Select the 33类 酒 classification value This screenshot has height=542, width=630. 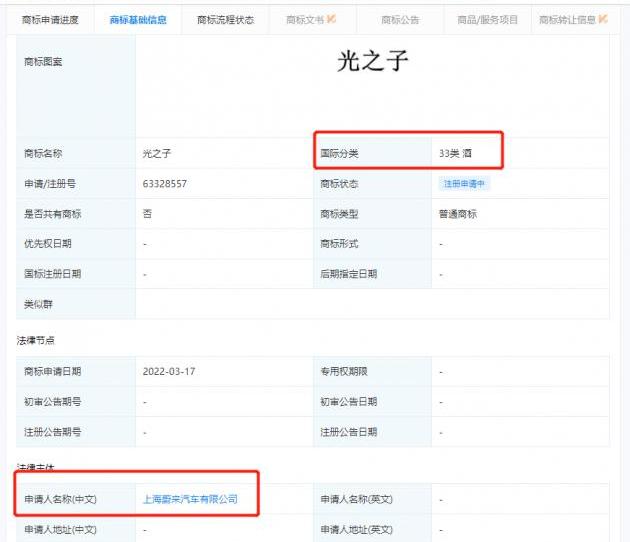tap(455, 153)
